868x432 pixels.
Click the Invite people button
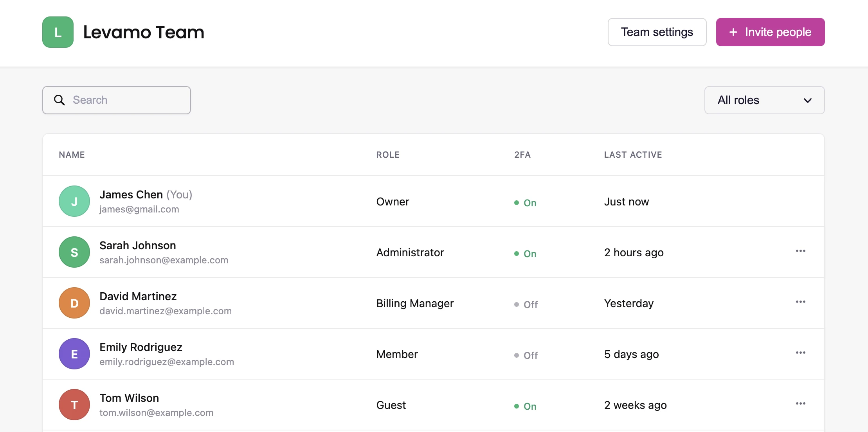click(x=770, y=32)
